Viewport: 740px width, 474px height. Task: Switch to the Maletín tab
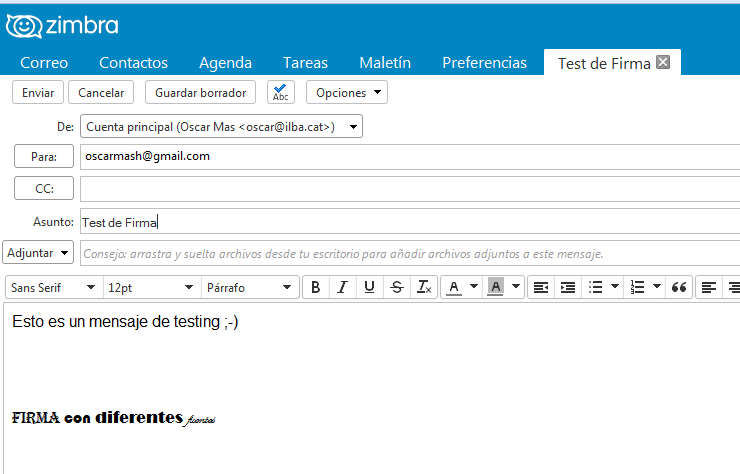[x=385, y=62]
